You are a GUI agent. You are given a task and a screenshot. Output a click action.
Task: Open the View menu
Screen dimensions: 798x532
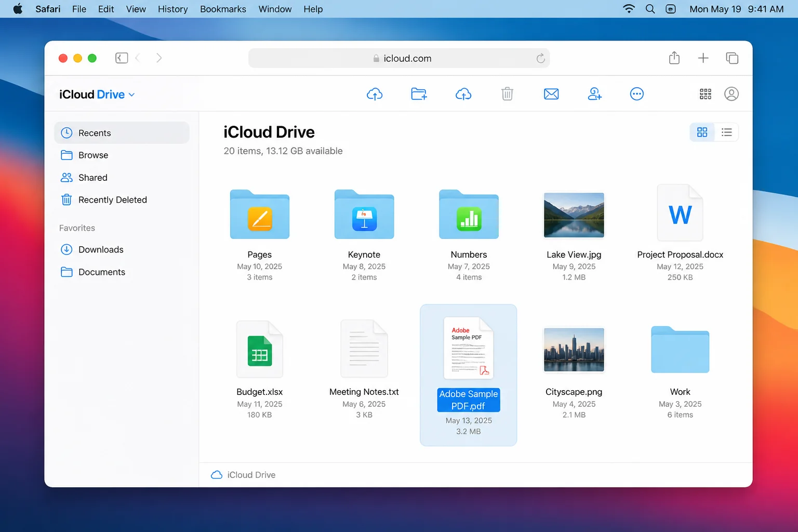(x=136, y=9)
